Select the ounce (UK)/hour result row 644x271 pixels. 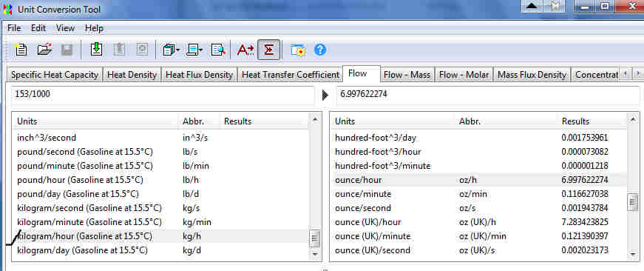pyautogui.click(x=479, y=222)
